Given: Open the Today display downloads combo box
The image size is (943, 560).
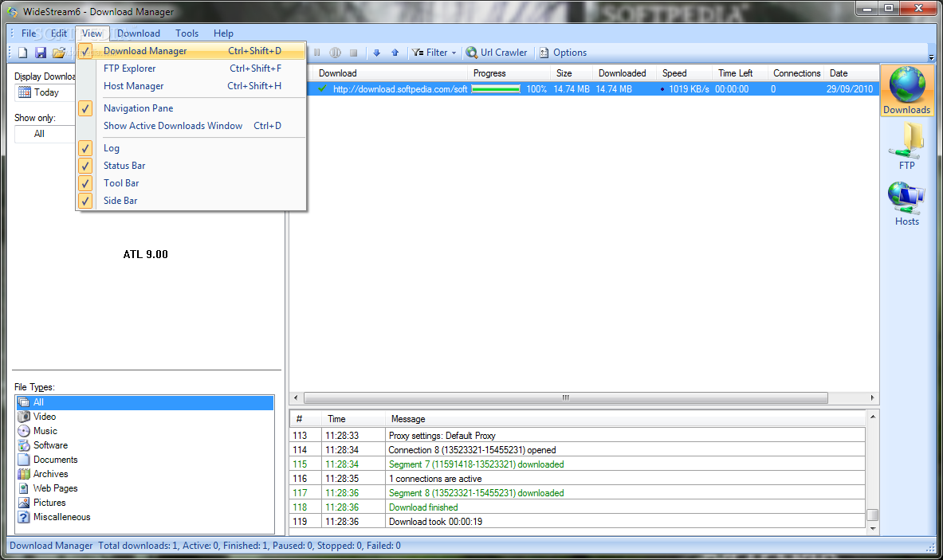Looking at the screenshot, I should pos(45,92).
